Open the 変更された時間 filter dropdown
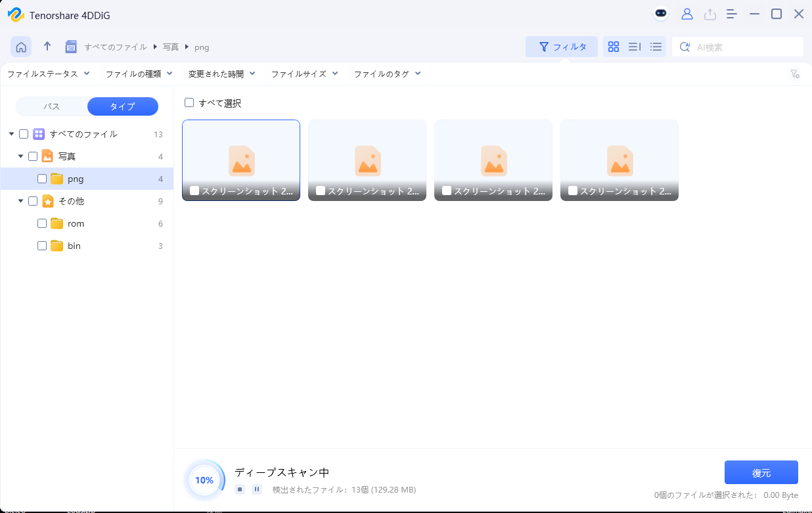The width and height of the screenshot is (812, 513). 222,74
